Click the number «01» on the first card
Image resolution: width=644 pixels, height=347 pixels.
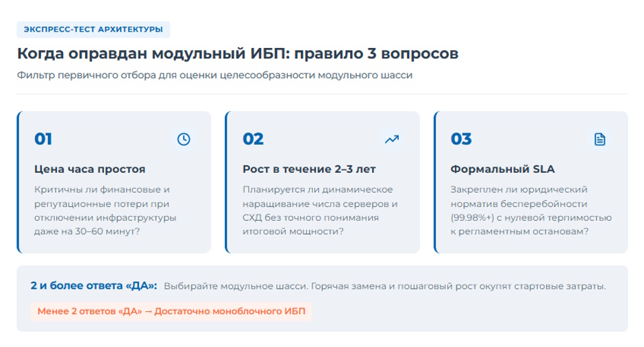(43, 139)
